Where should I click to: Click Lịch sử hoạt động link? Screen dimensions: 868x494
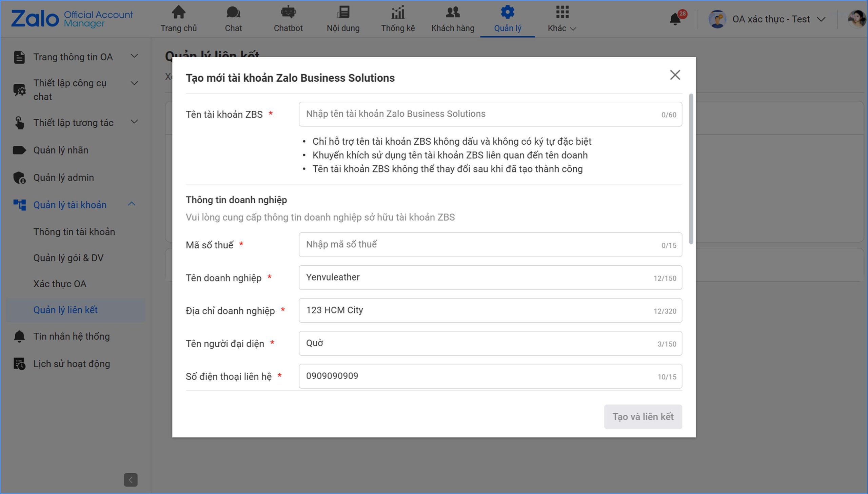tap(71, 364)
